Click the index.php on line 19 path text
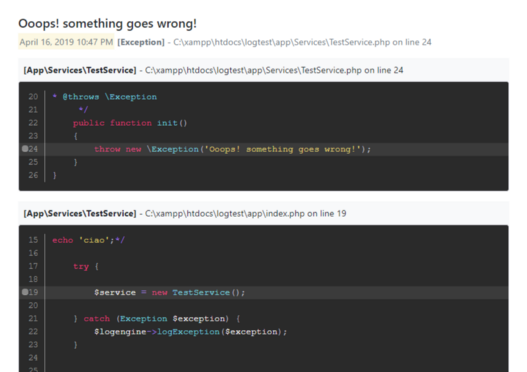Screen dimensions: 527x372 pos(245,213)
